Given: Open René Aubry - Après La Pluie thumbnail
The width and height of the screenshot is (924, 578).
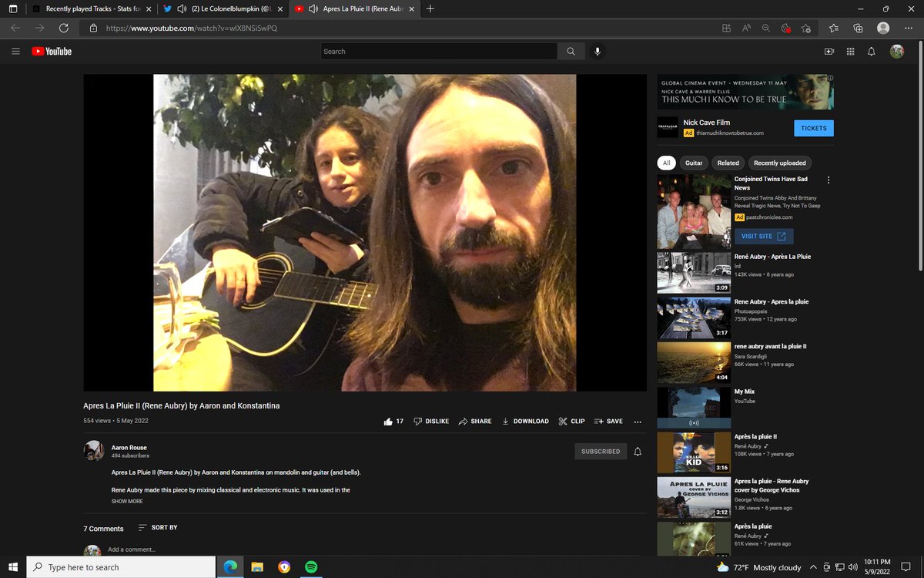Looking at the screenshot, I should (694, 273).
